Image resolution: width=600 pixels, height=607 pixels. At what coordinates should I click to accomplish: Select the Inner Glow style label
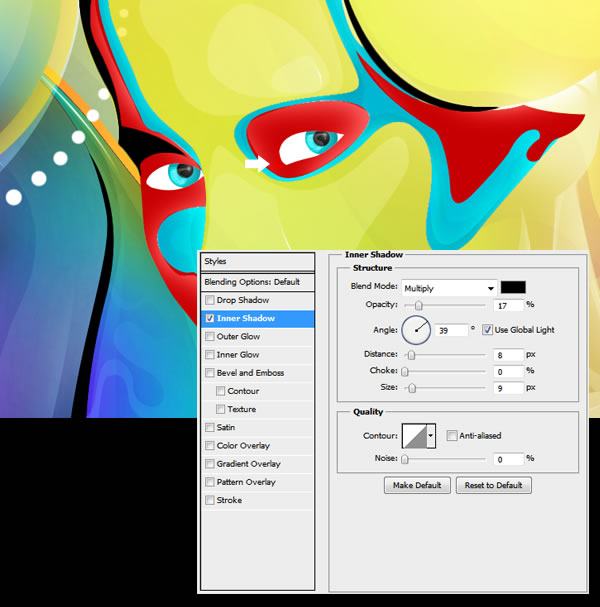238,355
